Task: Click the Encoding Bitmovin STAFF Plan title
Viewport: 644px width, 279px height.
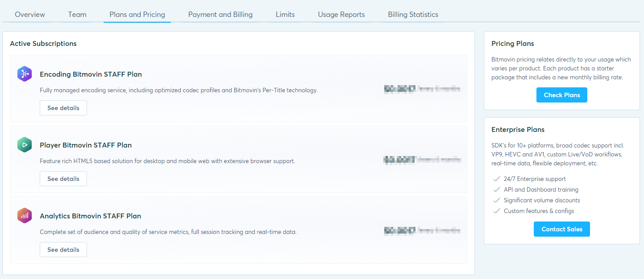Action: click(91, 74)
